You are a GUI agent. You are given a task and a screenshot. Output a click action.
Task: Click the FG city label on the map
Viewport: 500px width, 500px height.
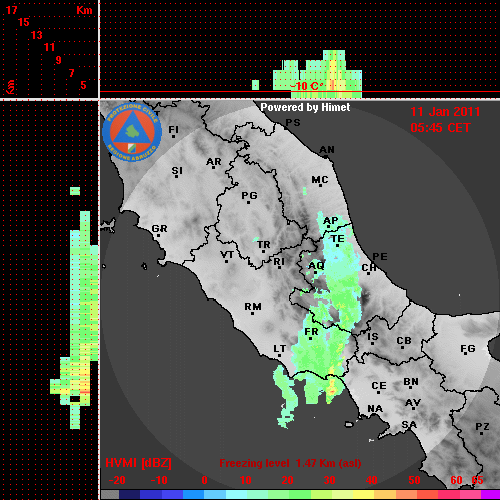point(468,349)
